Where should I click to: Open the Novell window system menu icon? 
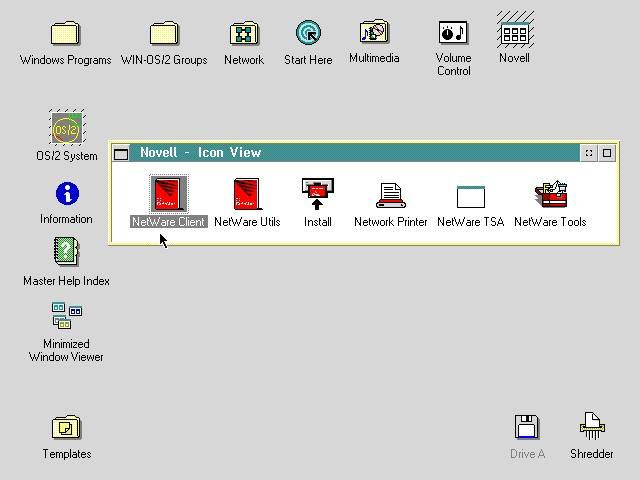pos(121,153)
